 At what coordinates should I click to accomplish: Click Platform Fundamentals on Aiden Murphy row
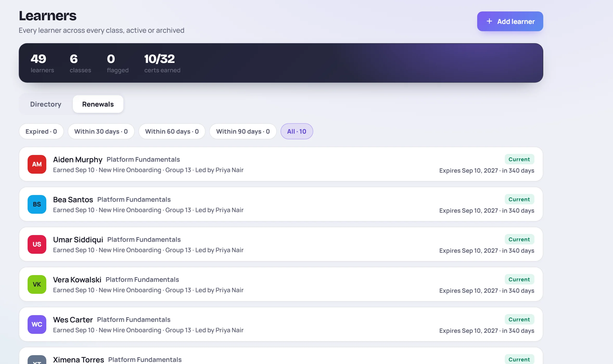(143, 159)
